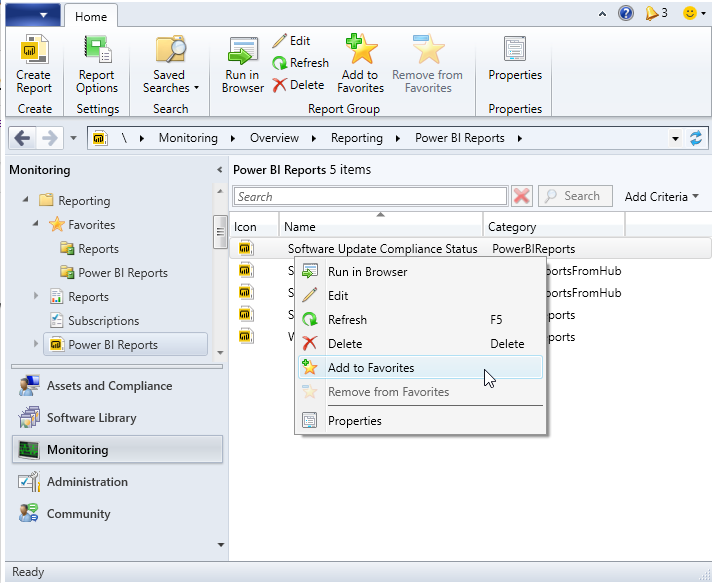The height and width of the screenshot is (583, 714).
Task: Click Overview in the breadcrumb path
Action: (x=274, y=138)
